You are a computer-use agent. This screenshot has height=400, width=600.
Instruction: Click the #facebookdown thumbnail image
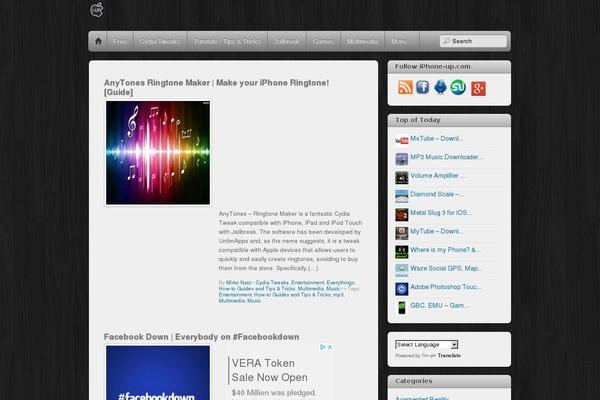click(x=158, y=373)
